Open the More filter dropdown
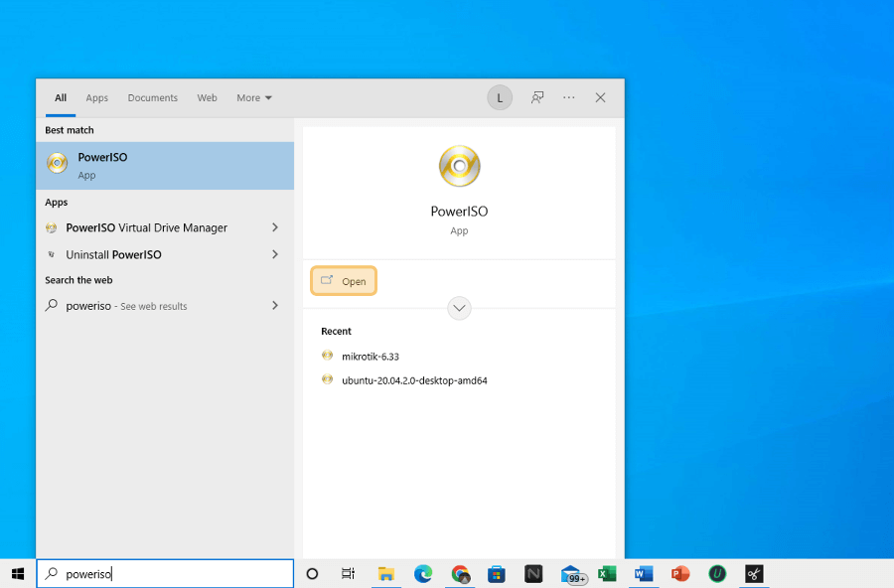This screenshot has height=588, width=894. [254, 97]
